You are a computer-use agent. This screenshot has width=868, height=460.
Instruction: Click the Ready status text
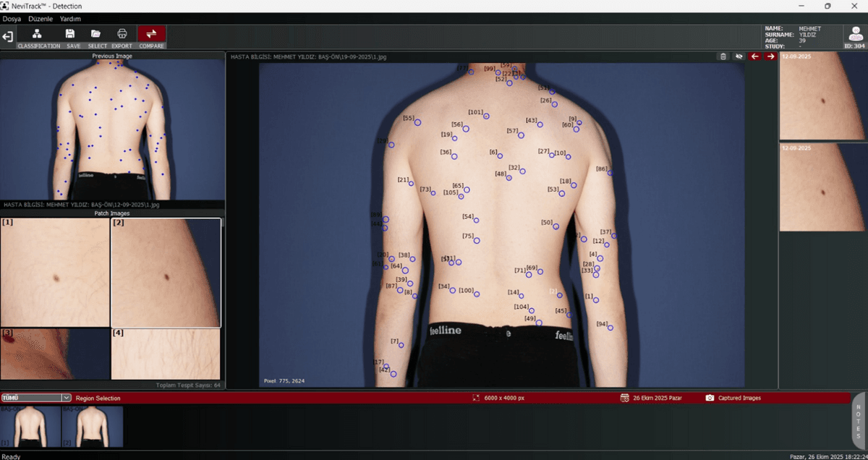tap(11, 456)
